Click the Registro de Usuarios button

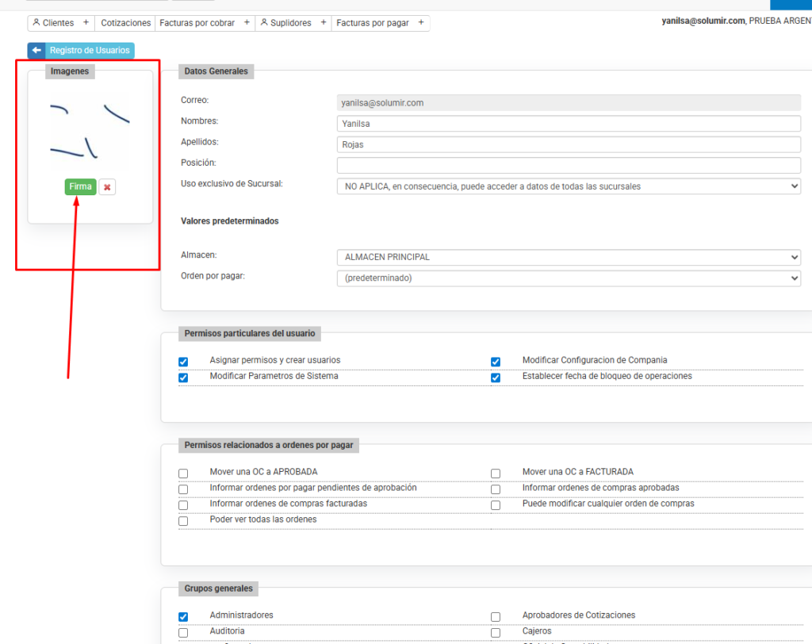[90, 51]
